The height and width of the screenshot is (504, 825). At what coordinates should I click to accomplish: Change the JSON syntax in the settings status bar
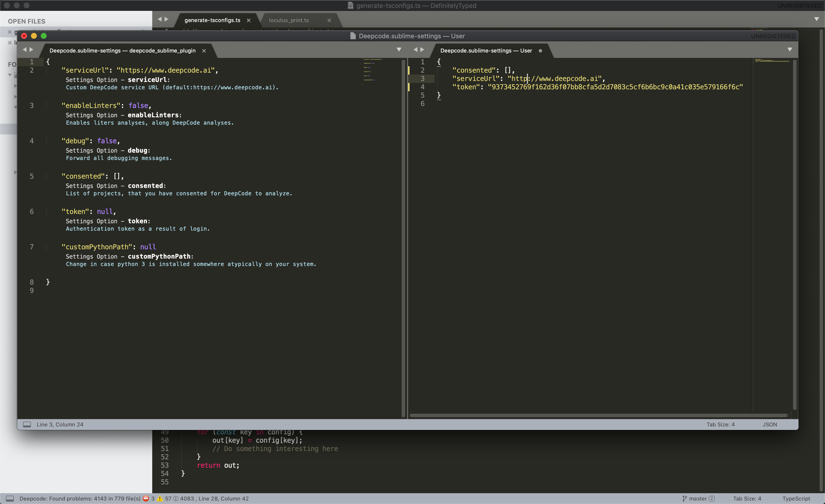(x=770, y=424)
